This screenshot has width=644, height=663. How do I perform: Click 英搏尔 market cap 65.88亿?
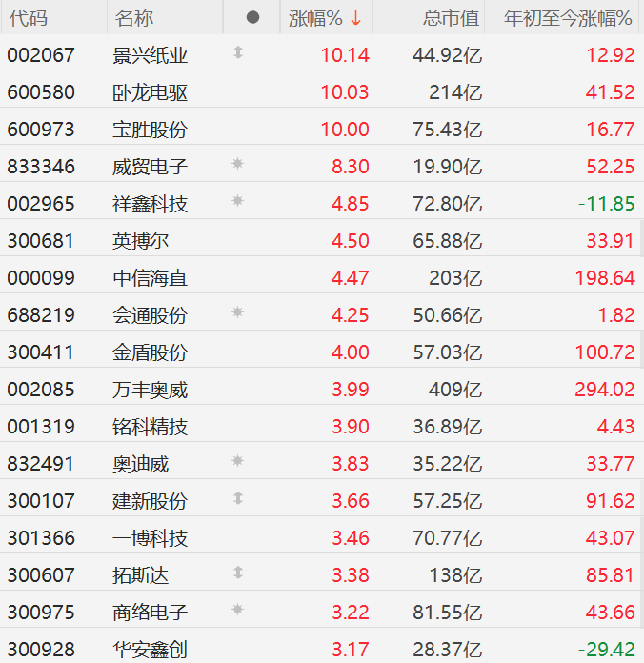[x=448, y=241]
